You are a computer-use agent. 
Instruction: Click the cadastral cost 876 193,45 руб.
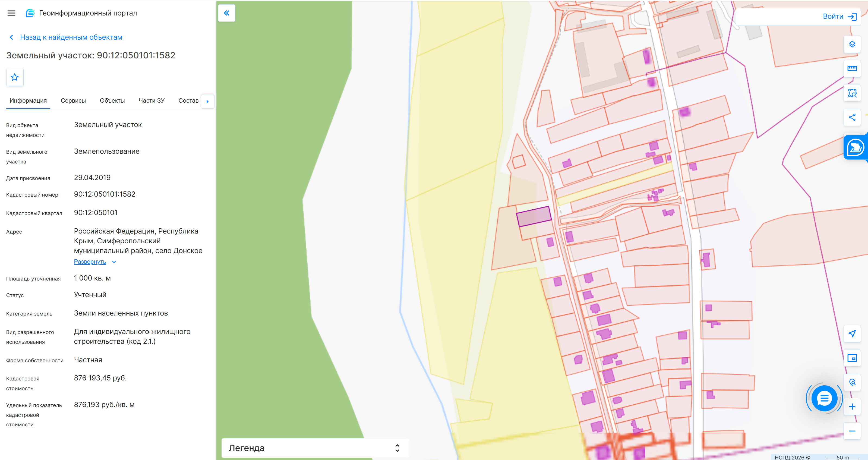pyautogui.click(x=100, y=379)
